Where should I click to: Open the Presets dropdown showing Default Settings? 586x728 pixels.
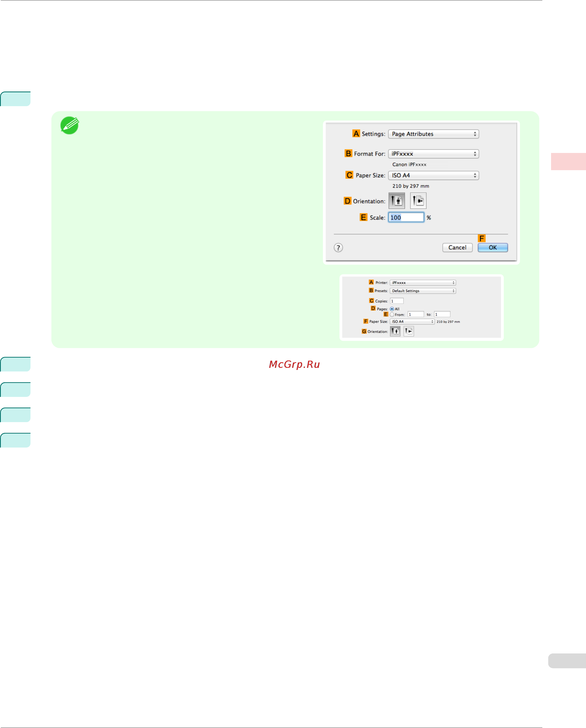tap(423, 291)
